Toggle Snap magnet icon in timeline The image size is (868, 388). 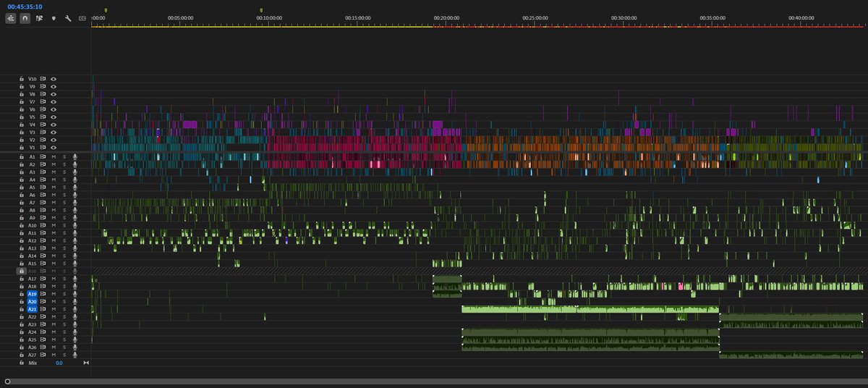coord(25,18)
